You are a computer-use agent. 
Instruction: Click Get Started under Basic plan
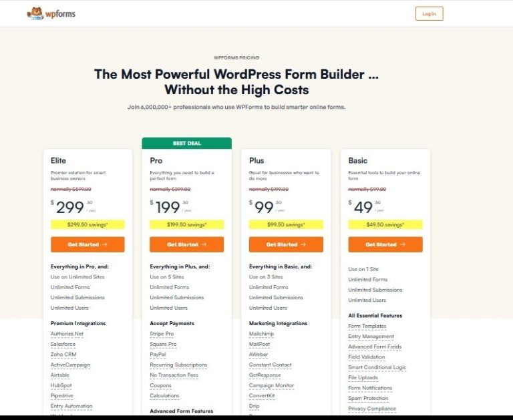click(385, 244)
